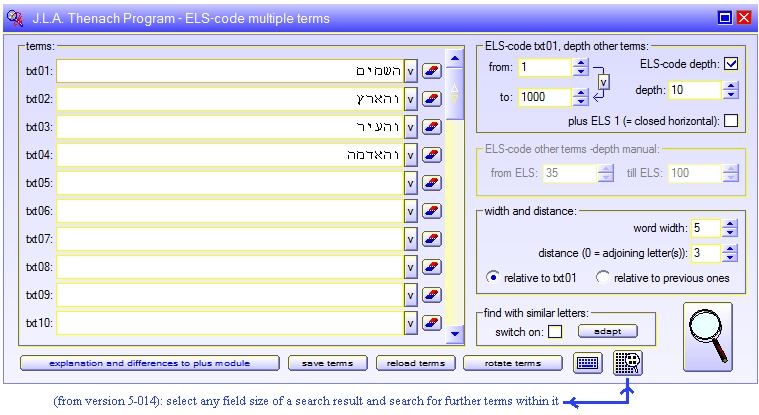Open the txt03 term dropdown

pyautogui.click(x=410, y=127)
